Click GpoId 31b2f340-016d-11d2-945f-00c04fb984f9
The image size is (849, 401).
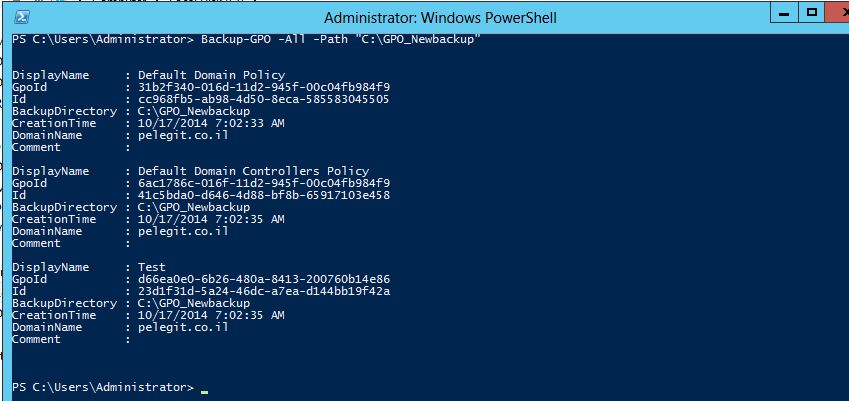(264, 87)
